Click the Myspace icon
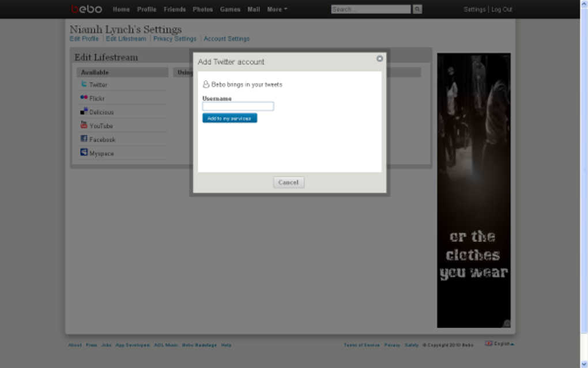The width and height of the screenshot is (588, 368). (x=84, y=152)
